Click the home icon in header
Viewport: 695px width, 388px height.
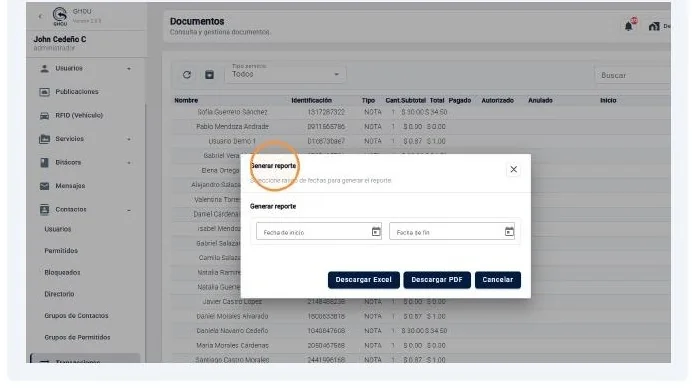pos(654,27)
